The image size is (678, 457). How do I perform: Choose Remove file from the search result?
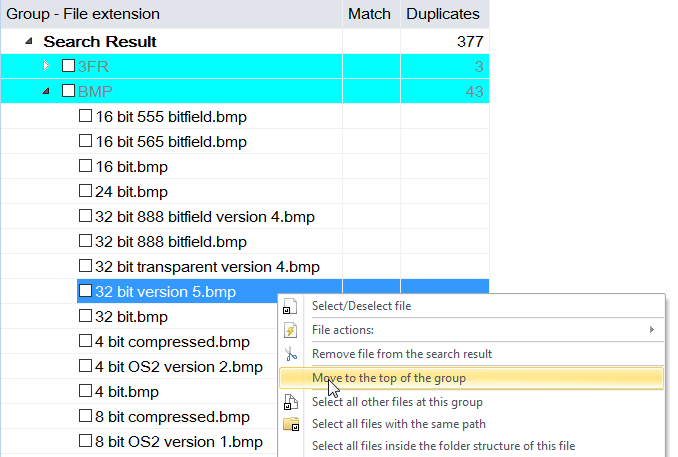pos(402,354)
